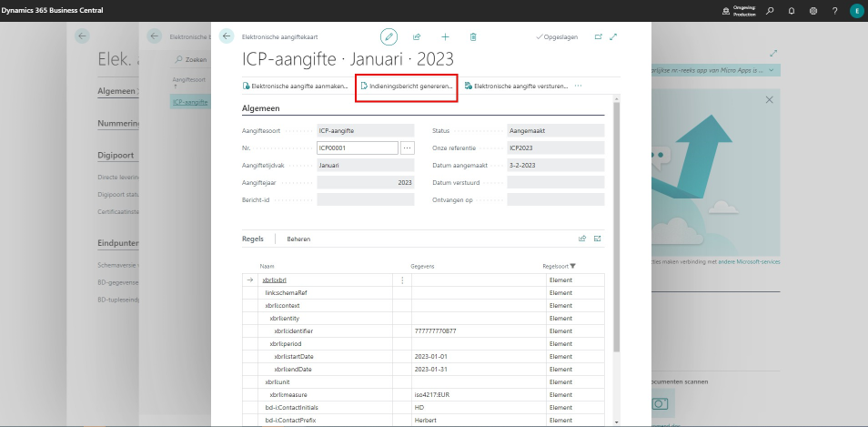Open Regelsoort column filter

point(572,266)
